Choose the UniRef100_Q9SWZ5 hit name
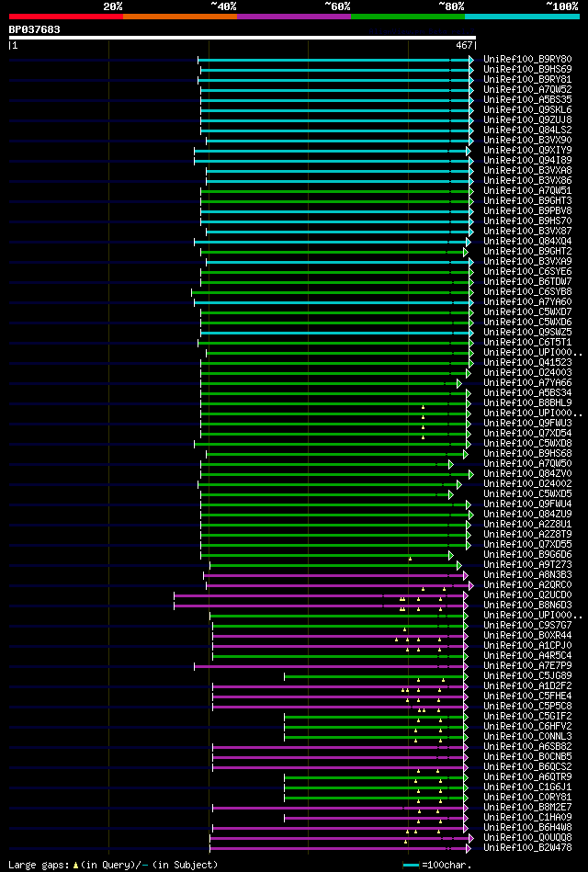The image size is (588, 872). click(527, 332)
